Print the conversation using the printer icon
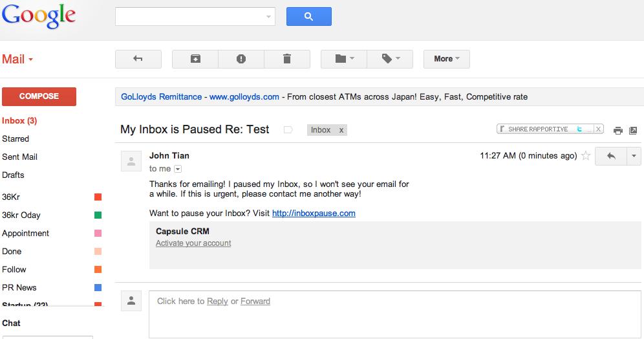The height and width of the screenshot is (339, 644). (617, 131)
